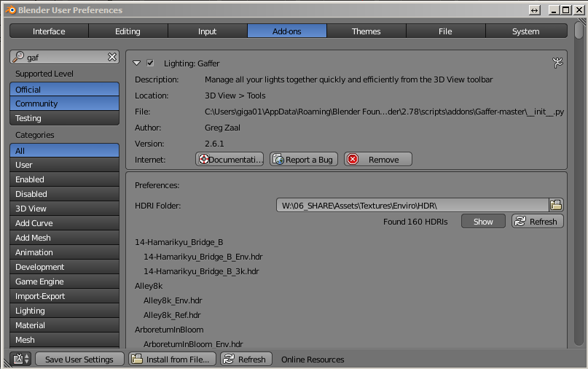Click 14-Hamarikyu_Bridge_B_3k.hdr file name
Viewport: 588px width, 369px height.
(x=201, y=271)
